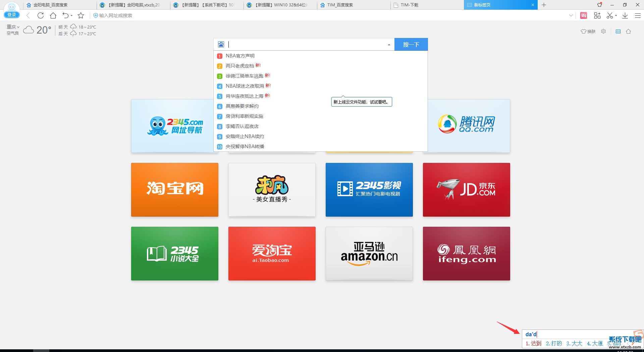Switch to grid view on new tab page
Image resolution: width=644 pixels, height=352 pixels.
coord(618,31)
